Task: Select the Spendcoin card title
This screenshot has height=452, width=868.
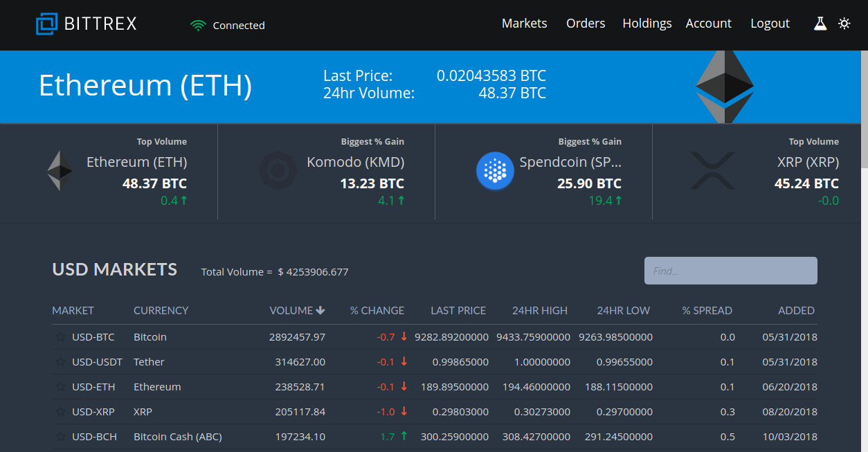Action: coord(571,163)
